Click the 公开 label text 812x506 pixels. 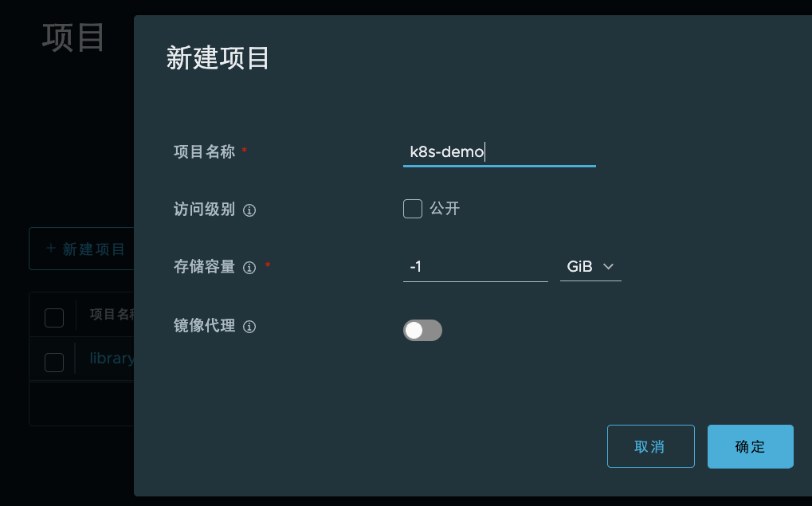[445, 209]
